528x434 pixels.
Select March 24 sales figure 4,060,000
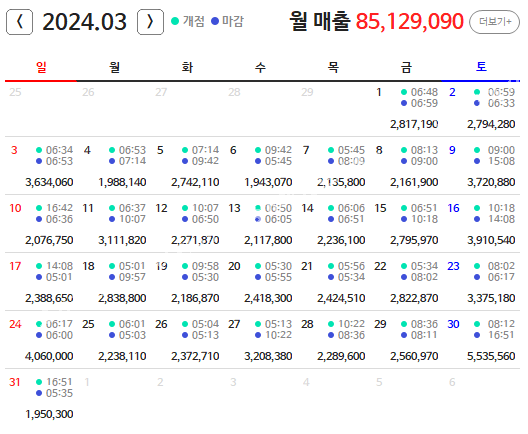49,356
